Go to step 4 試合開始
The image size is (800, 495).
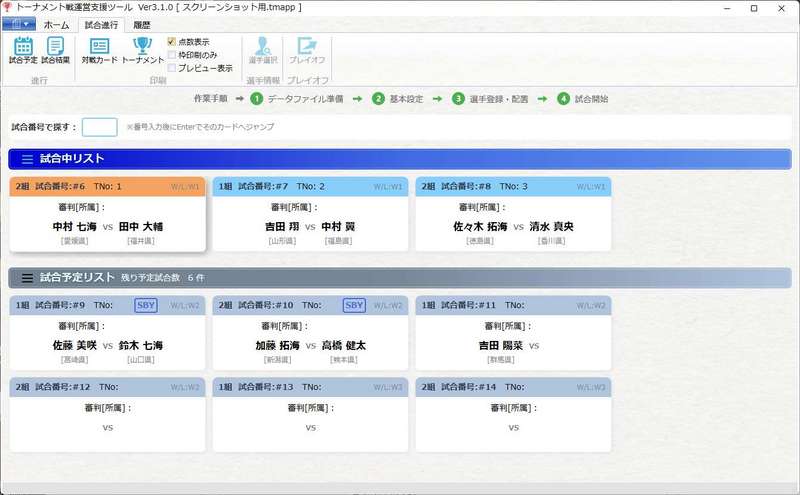click(583, 99)
